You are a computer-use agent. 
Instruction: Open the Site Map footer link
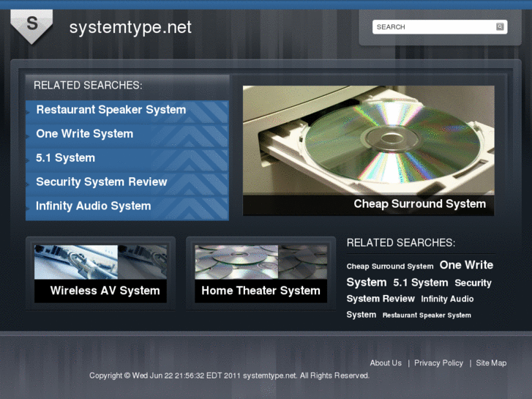[491, 363]
